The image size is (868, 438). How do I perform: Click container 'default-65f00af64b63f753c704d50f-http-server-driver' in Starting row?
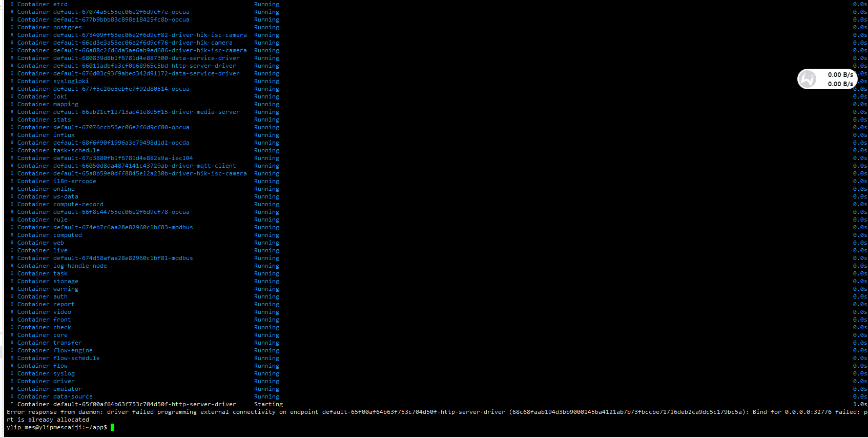144,404
